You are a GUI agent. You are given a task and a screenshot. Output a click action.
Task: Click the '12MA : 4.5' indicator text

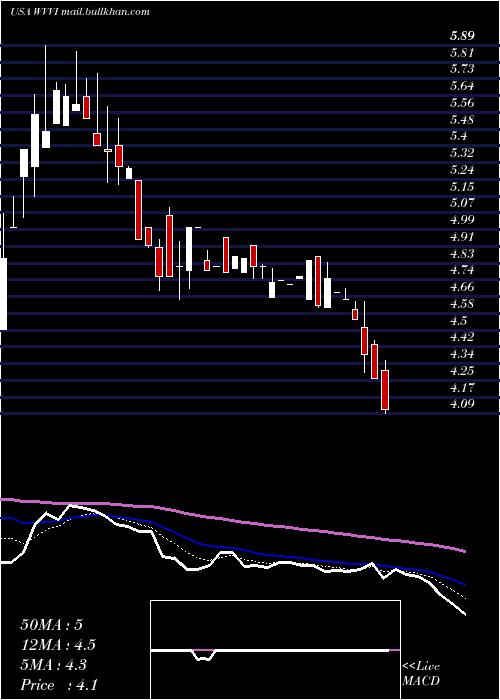(x=58, y=645)
